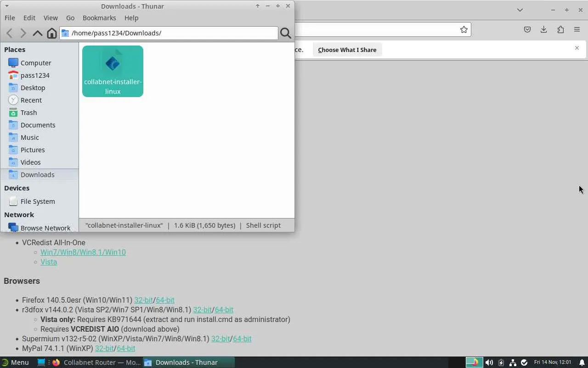Click the Documents folder icon
Screen dimensions: 588x368
(13, 125)
